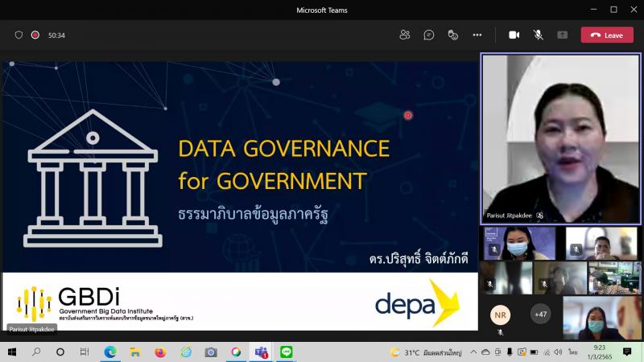The image size is (644, 362).
Task: Open the Wi-Fi network tray icon
Action: (x=547, y=352)
